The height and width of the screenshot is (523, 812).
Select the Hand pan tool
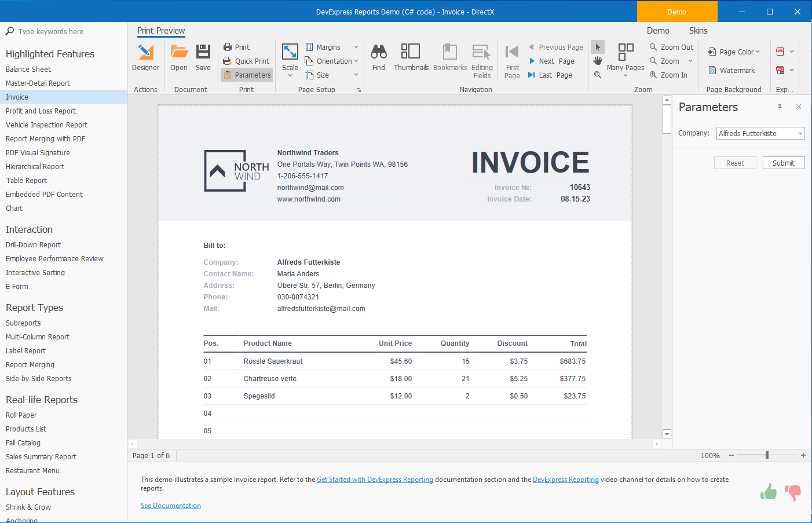tap(598, 61)
